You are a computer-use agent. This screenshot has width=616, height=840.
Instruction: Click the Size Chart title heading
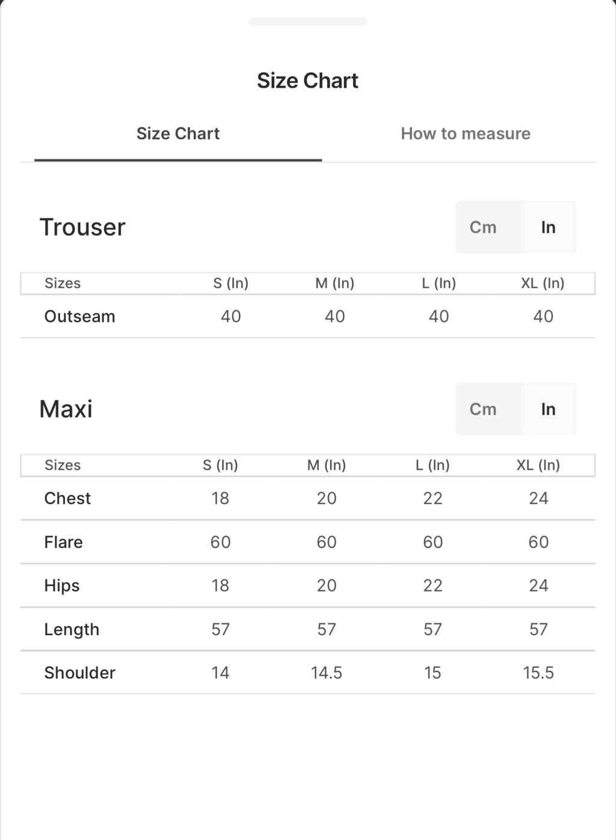[307, 81]
